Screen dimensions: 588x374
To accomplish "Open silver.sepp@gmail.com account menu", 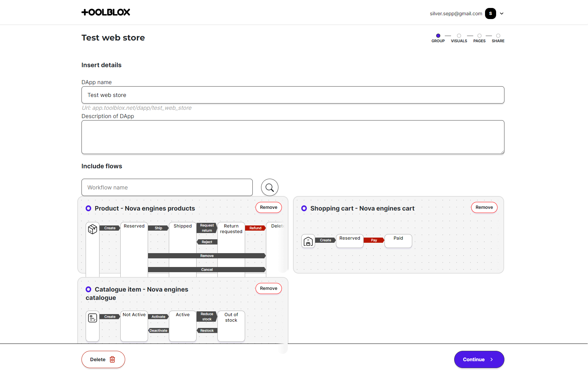I will (x=456, y=14).
